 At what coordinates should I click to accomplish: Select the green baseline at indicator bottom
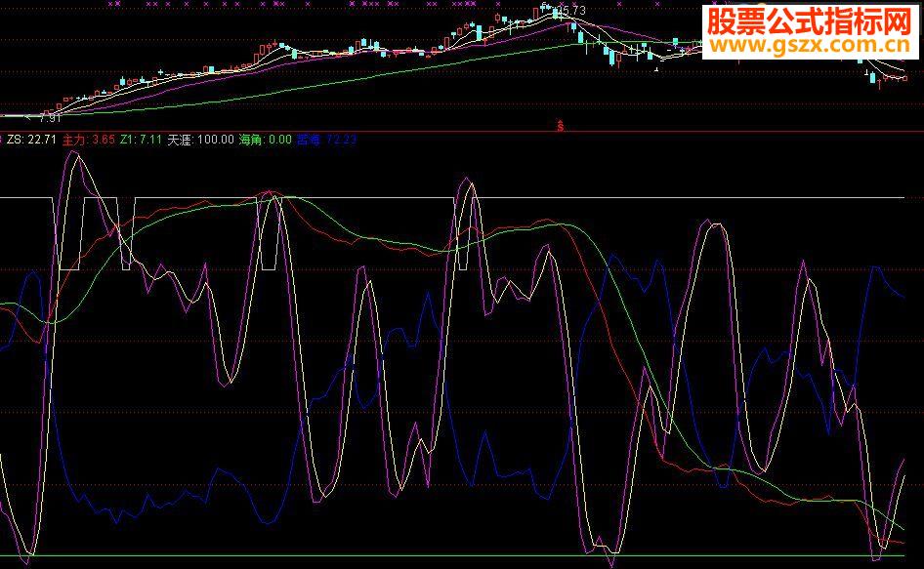[x=452, y=555]
